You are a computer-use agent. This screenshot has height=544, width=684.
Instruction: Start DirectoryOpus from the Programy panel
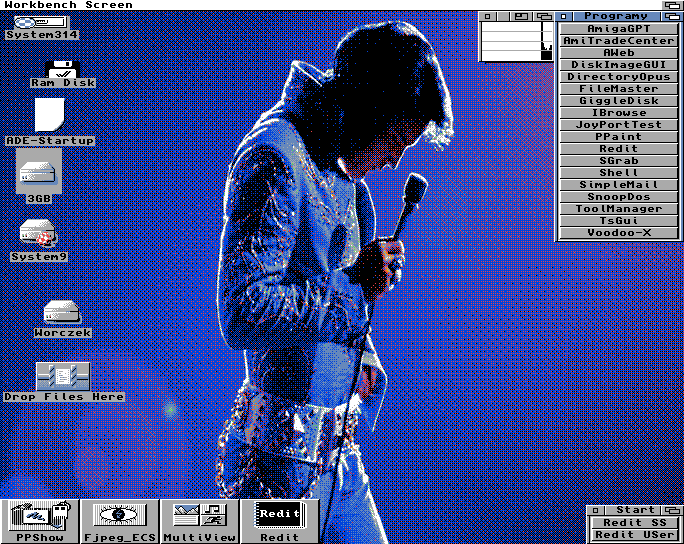coord(618,77)
